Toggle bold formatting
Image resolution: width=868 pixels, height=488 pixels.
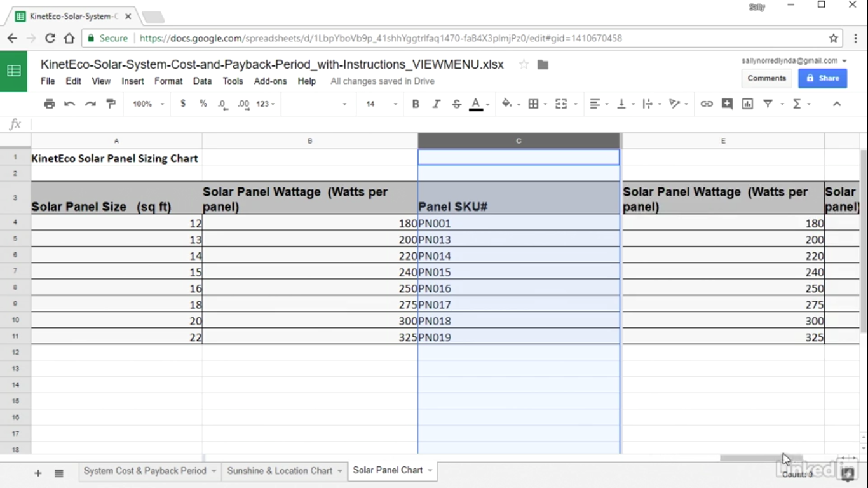pos(416,104)
